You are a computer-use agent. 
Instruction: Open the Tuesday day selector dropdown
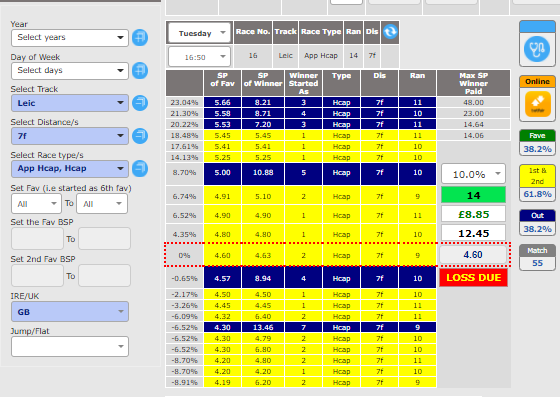[x=199, y=33]
